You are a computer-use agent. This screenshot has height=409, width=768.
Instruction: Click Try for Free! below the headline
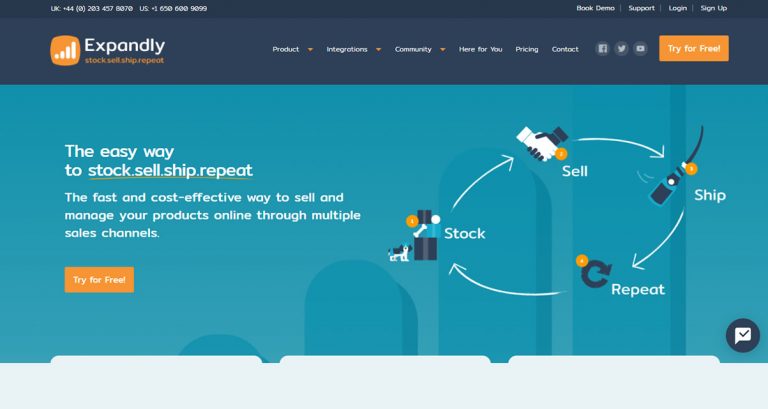tap(99, 280)
